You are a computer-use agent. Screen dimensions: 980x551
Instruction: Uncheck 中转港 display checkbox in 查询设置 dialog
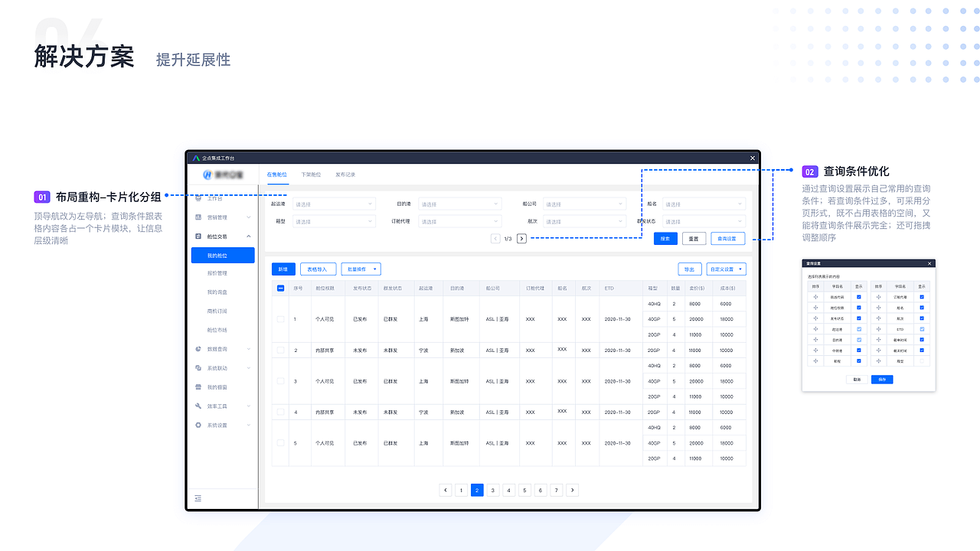click(859, 350)
